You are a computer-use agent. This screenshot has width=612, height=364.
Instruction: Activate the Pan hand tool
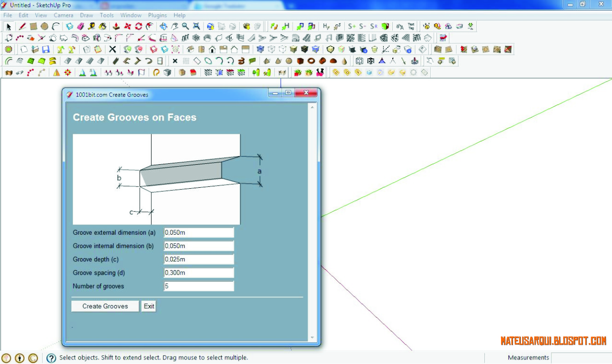tap(175, 26)
